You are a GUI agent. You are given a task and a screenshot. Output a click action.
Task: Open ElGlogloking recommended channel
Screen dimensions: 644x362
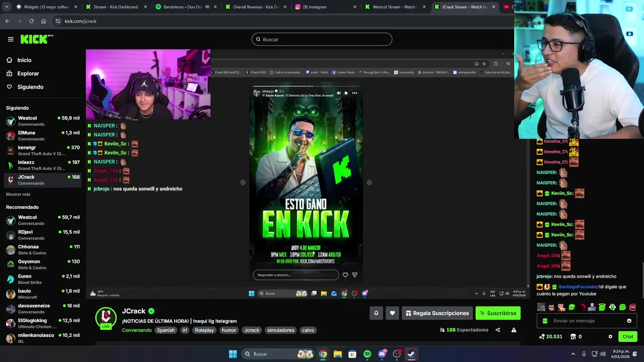click(43, 323)
